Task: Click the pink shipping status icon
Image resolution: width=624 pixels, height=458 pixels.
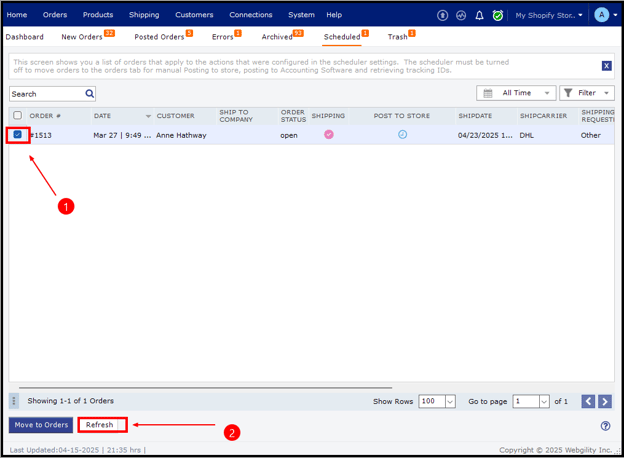Action: [x=328, y=134]
